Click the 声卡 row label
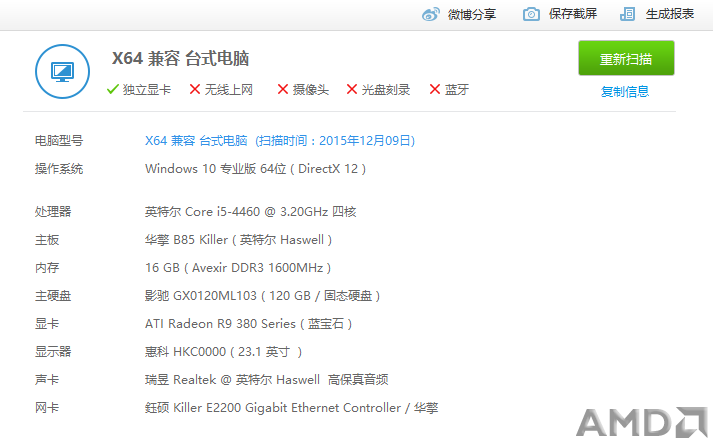This screenshot has width=713, height=443. 47,380
